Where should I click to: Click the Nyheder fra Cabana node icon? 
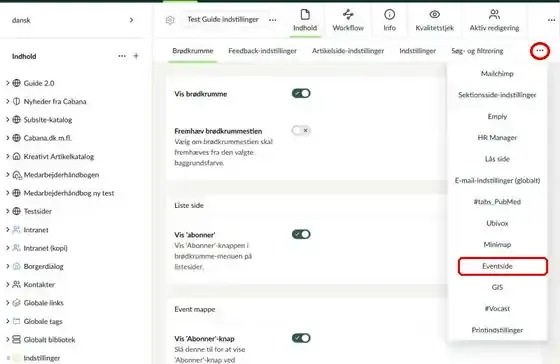pos(16,101)
